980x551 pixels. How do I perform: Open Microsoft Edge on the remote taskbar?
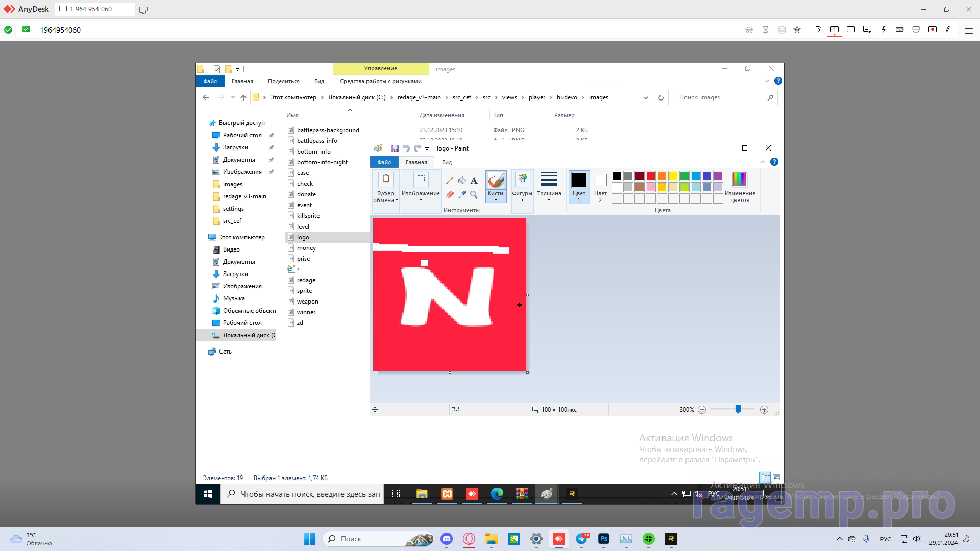tap(497, 494)
